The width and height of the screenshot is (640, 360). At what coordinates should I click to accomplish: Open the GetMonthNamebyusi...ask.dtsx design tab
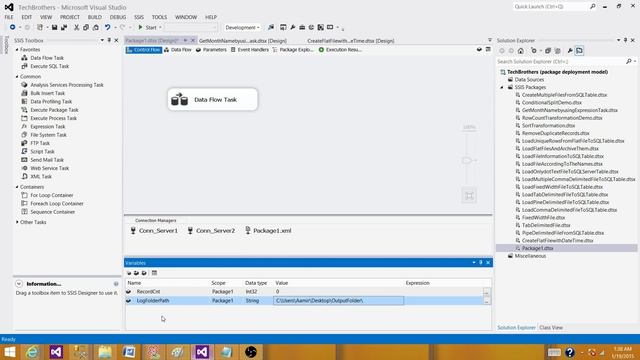pyautogui.click(x=243, y=41)
